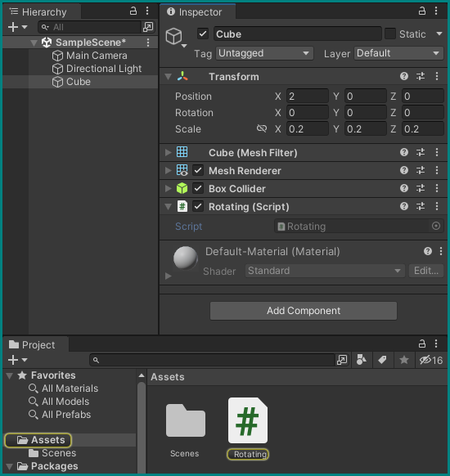Image resolution: width=450 pixels, height=476 pixels.
Task: Collapse the Transform component foldout
Action: coord(168,77)
